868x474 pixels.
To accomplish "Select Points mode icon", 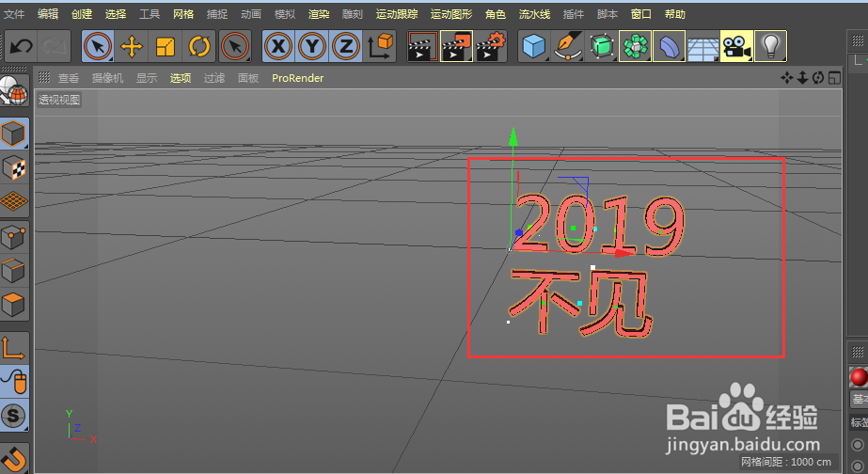I will pyautogui.click(x=13, y=237).
